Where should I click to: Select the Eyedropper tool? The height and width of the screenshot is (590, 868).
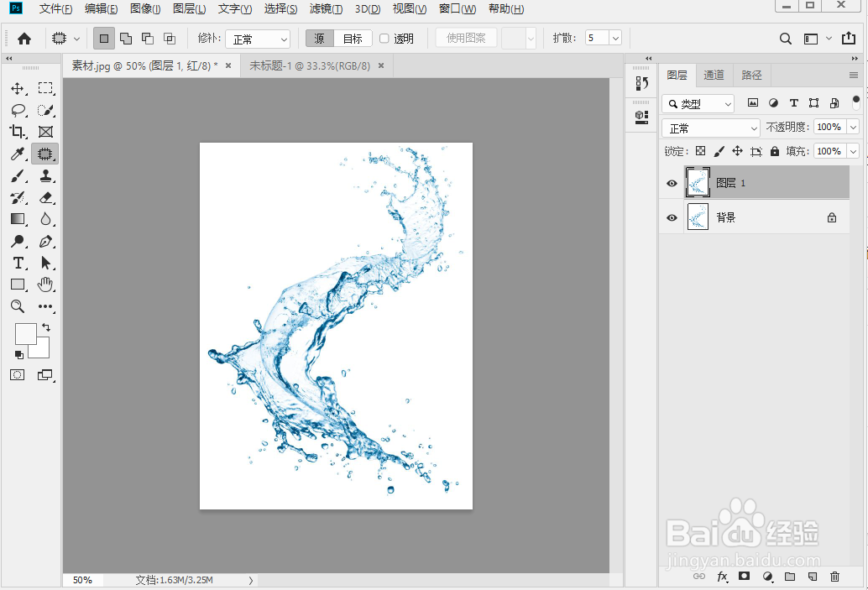click(18, 154)
